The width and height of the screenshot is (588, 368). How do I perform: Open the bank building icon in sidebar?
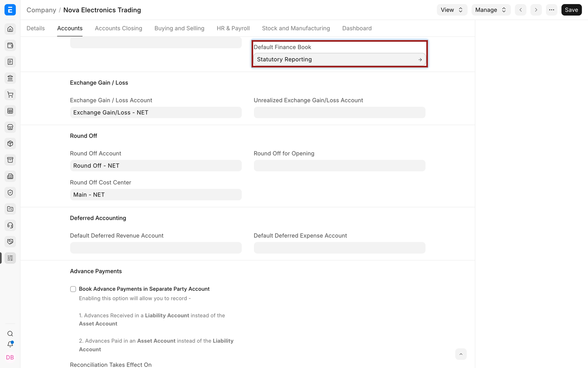pyautogui.click(x=10, y=78)
